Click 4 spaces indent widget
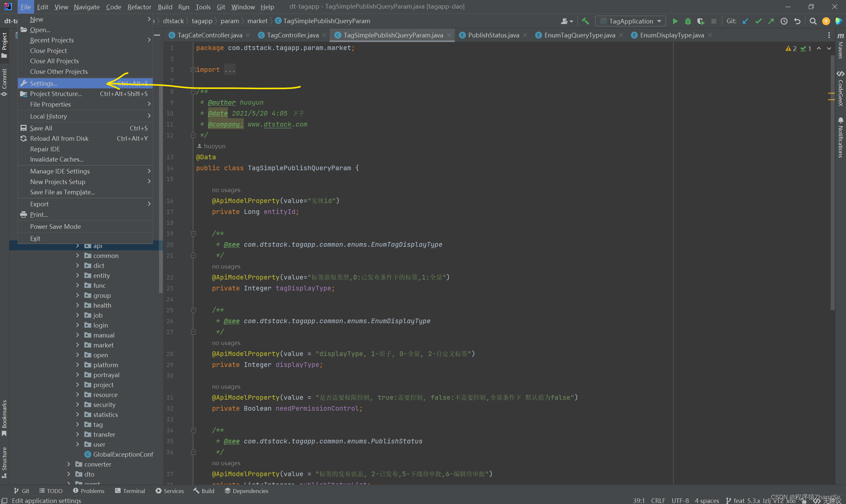The width and height of the screenshot is (846, 504). (x=707, y=500)
